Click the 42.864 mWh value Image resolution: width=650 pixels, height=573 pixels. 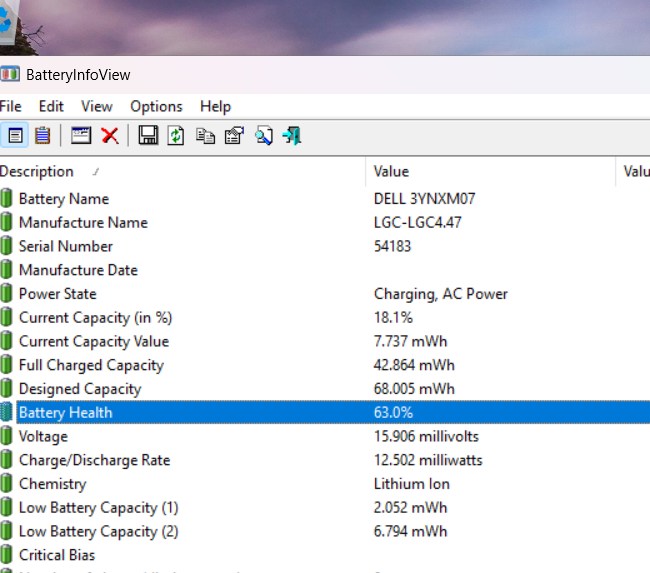coord(414,365)
